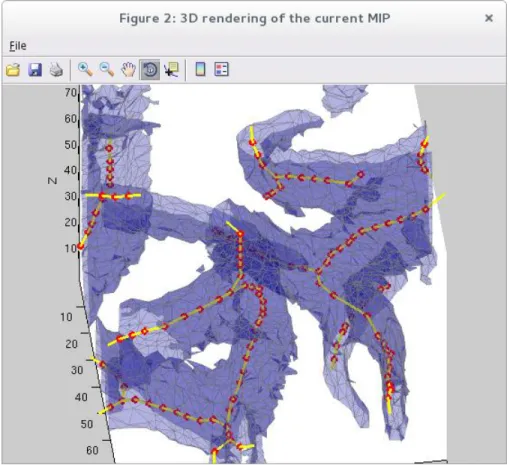Select the Zoom Out magnifier tool

coord(107,70)
